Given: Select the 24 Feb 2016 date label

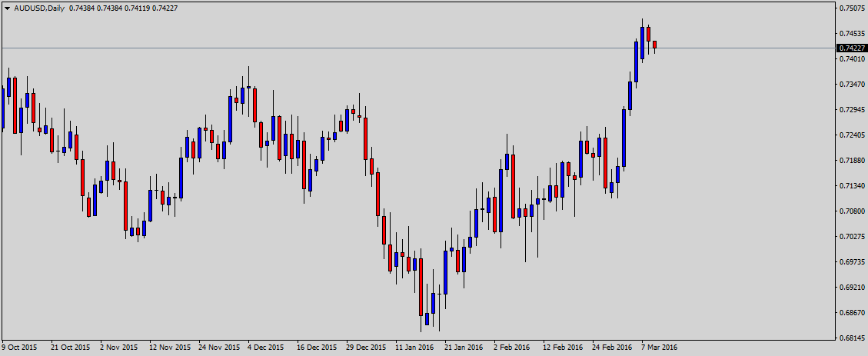Looking at the screenshot, I should (612, 347).
